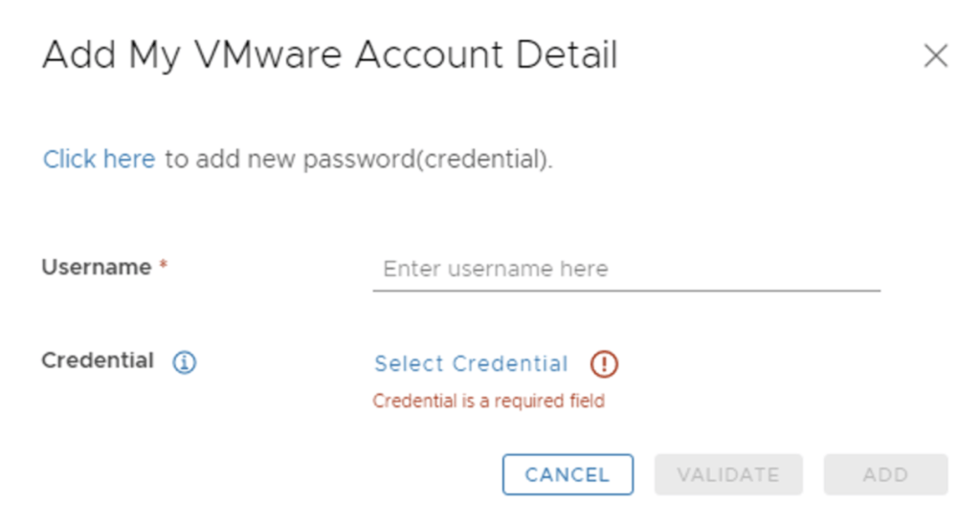
Task: Click the 'Add My VMware Account Detail' title
Action: tap(329, 55)
